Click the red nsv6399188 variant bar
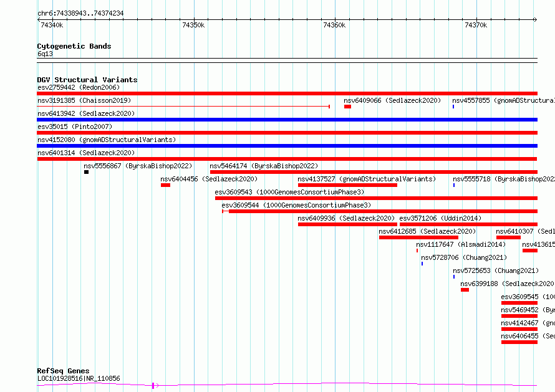This screenshot has width=555, height=392. pyautogui.click(x=465, y=290)
